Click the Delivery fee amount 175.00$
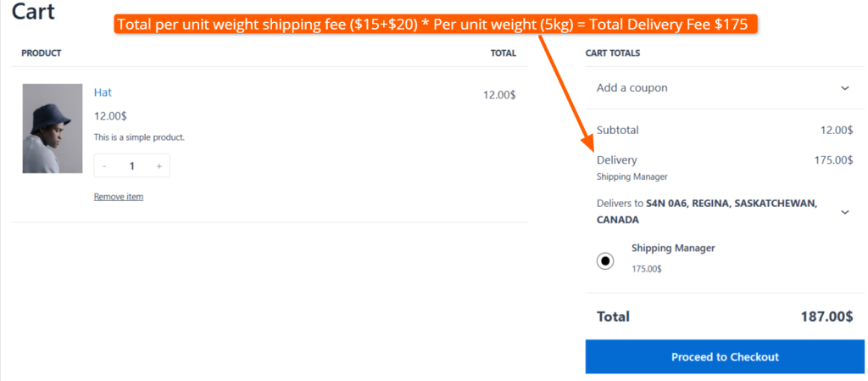The image size is (868, 381). (x=832, y=160)
